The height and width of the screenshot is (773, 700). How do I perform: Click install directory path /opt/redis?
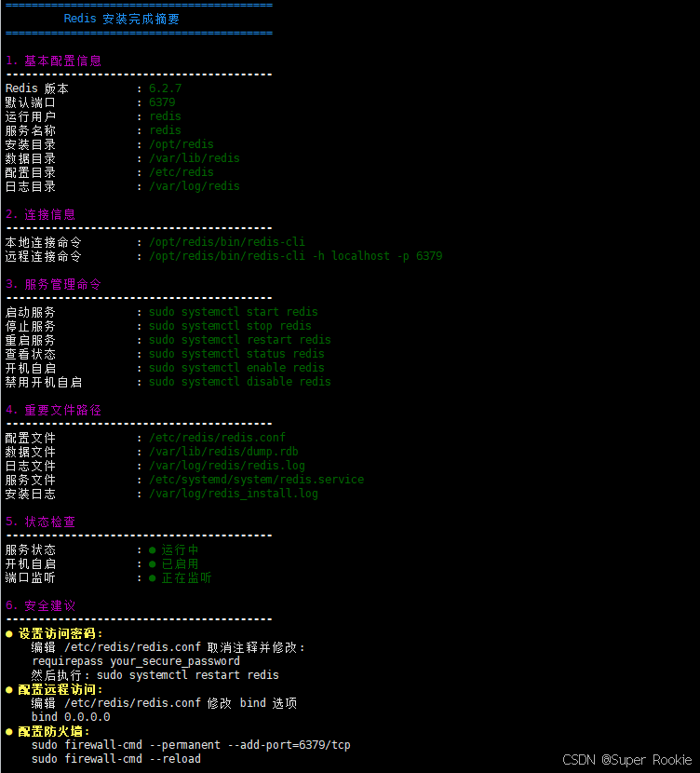coord(182,144)
